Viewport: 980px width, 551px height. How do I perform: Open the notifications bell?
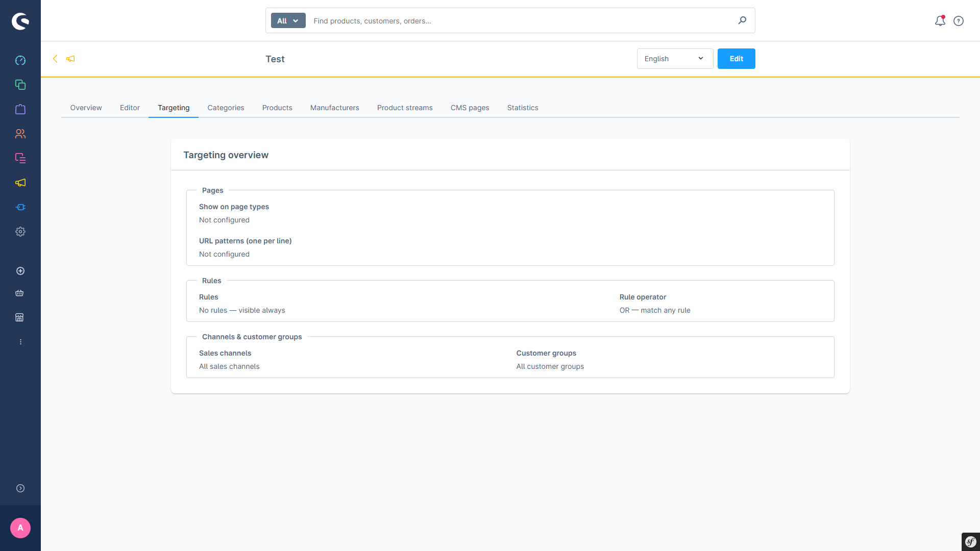click(x=940, y=21)
